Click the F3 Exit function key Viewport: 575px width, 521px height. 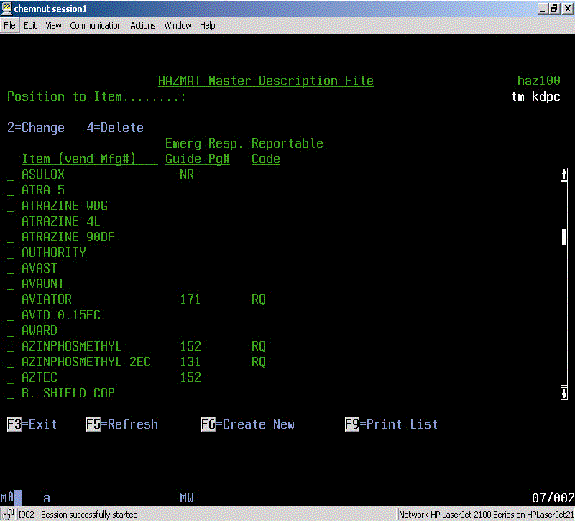(x=32, y=425)
